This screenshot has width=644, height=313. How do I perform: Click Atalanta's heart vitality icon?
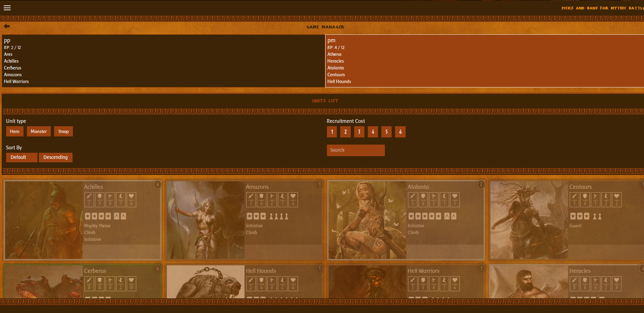point(455,200)
